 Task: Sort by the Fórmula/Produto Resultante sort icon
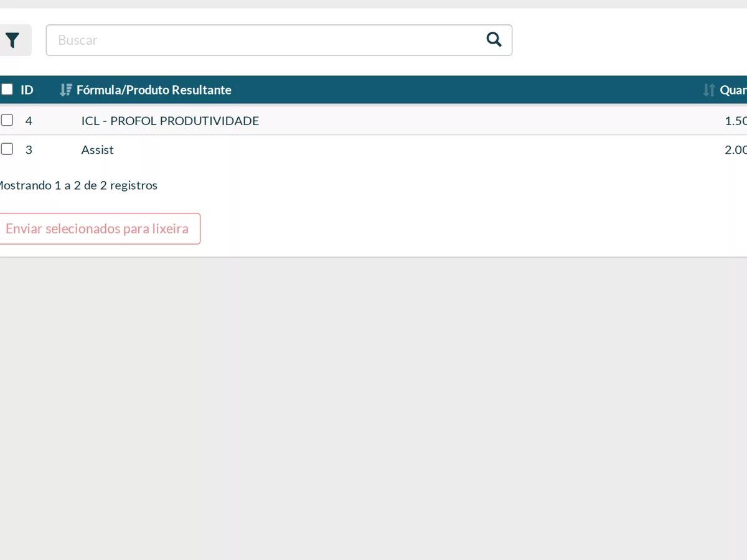coord(65,90)
